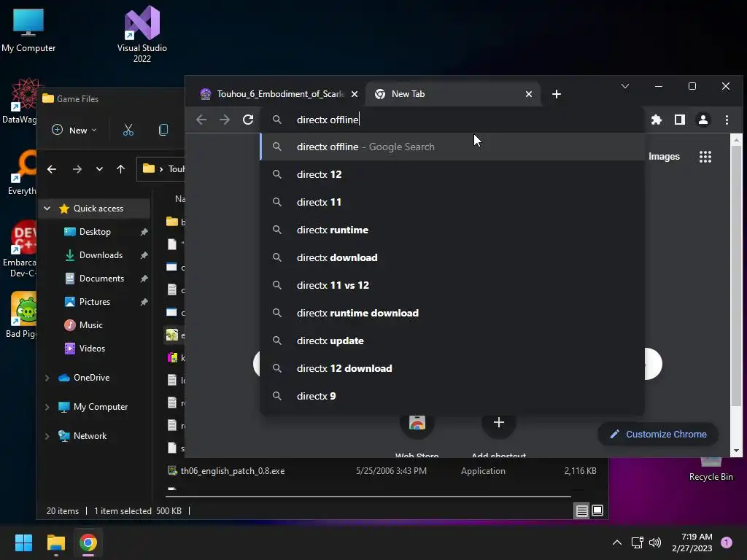The image size is (747, 560).
Task: Open Desktop in Quick access
Action: coord(94,232)
